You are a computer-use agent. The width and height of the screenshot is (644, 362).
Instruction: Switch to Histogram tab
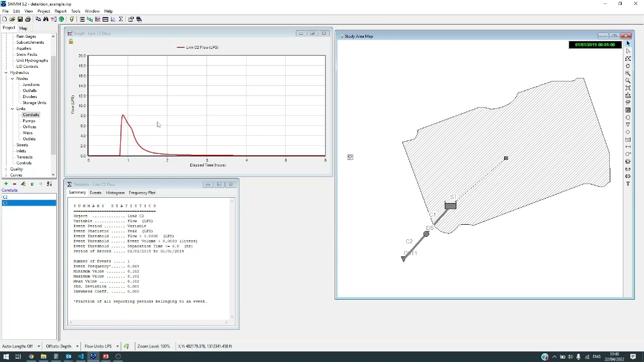point(115,193)
